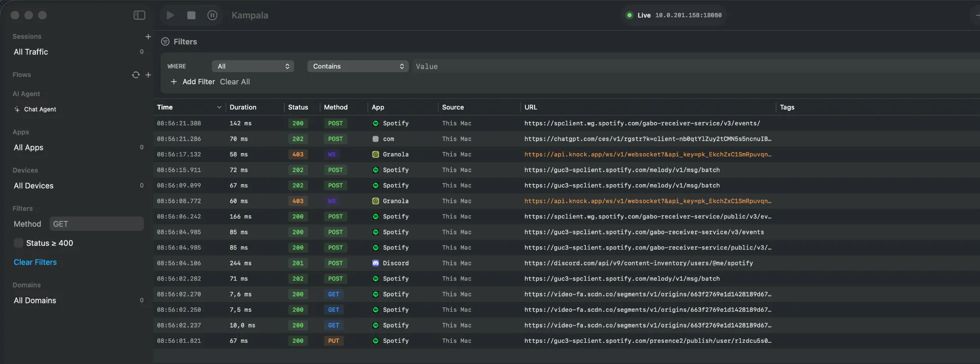The image size is (980, 364).
Task: Click the green Live status indicator
Action: [x=629, y=15]
